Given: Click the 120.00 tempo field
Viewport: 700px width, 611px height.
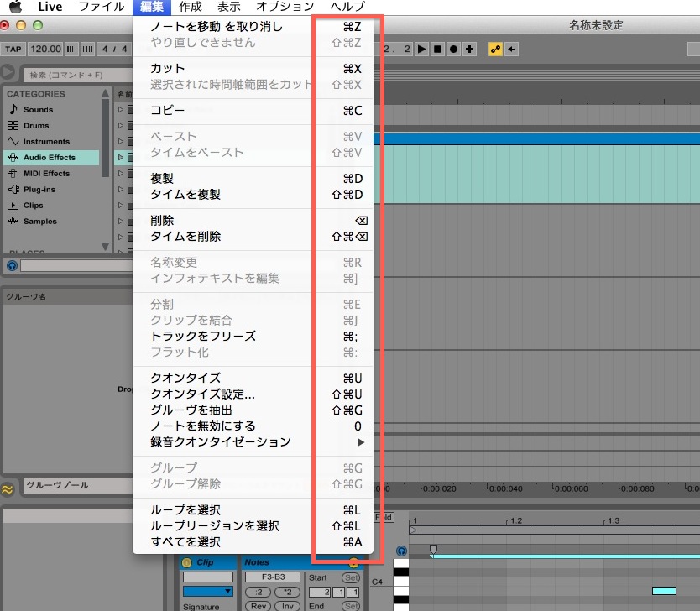Looking at the screenshot, I should click(45, 49).
